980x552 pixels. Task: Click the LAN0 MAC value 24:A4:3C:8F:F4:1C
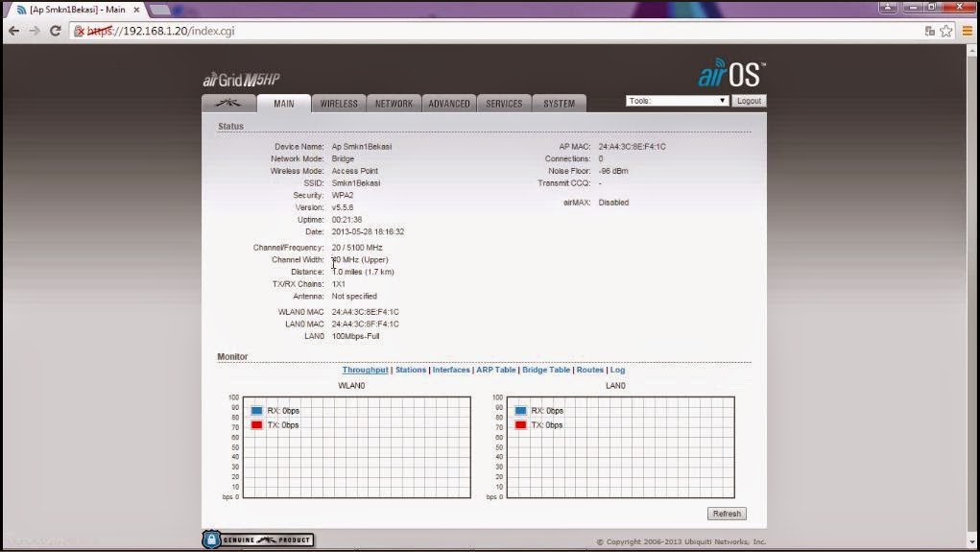point(365,324)
